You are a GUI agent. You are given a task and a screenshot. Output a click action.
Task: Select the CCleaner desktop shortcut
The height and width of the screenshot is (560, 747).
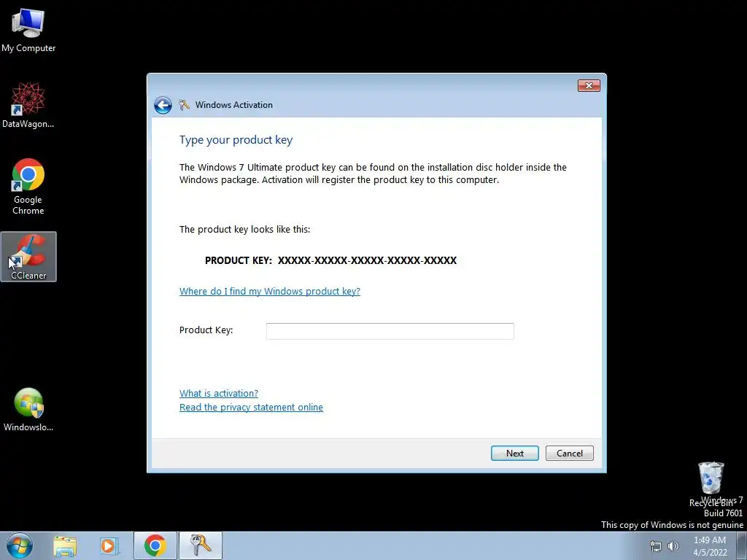click(28, 257)
